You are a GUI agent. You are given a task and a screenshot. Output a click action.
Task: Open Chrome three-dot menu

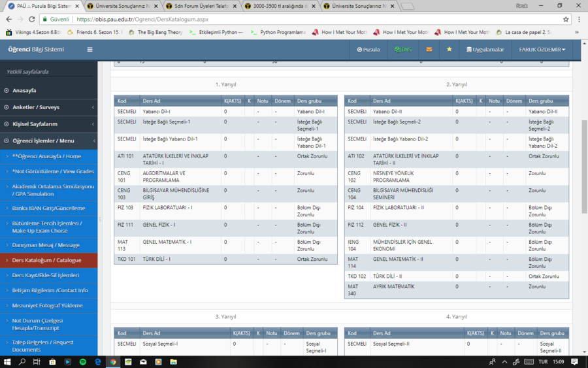[x=580, y=19]
